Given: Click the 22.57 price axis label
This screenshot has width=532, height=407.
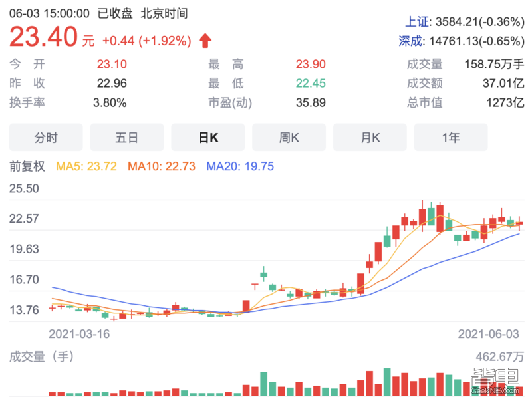Looking at the screenshot, I should [24, 218].
